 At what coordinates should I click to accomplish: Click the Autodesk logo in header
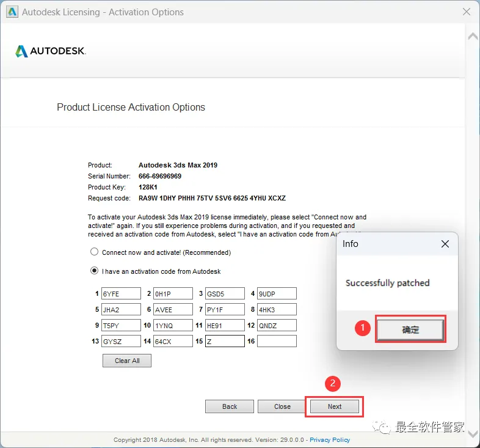click(51, 51)
